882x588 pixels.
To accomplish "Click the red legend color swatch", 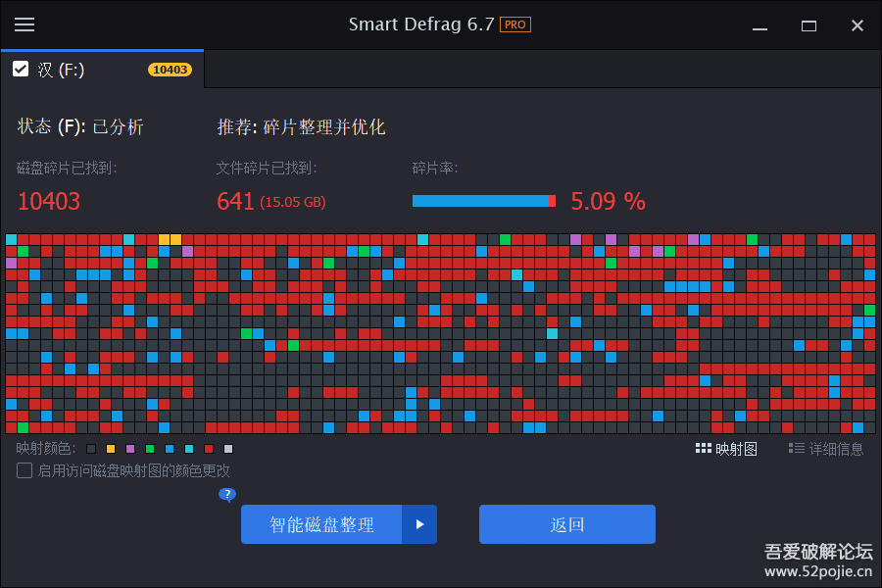I will pyautogui.click(x=209, y=449).
